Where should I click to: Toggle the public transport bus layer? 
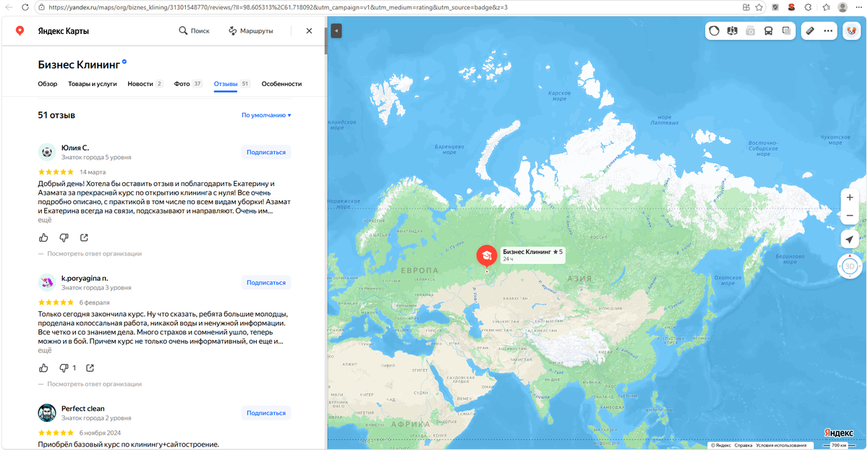pos(768,30)
